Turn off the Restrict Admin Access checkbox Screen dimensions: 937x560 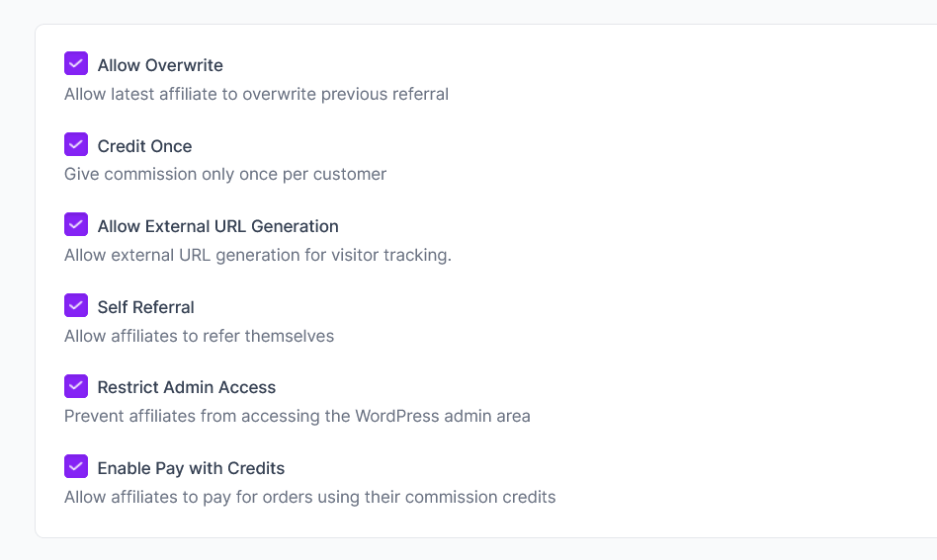click(76, 386)
